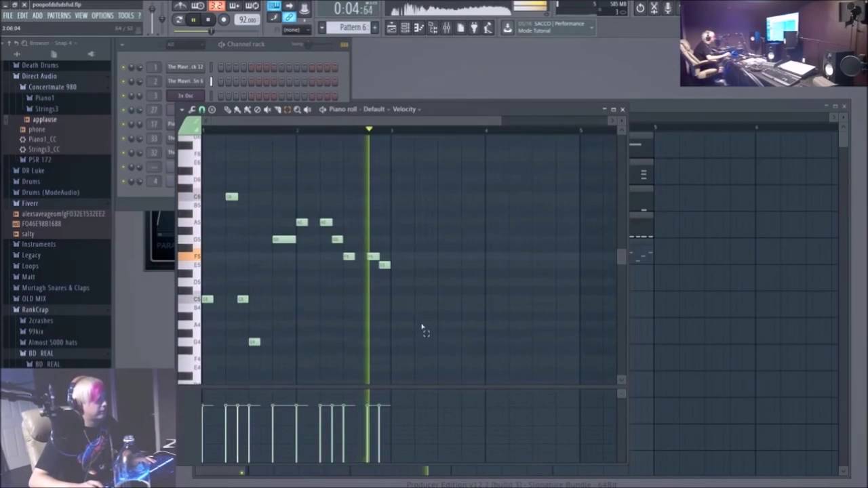Collapse the Direct Audio folder in browser
Image resolution: width=868 pixels, height=488 pixels.
click(x=39, y=76)
